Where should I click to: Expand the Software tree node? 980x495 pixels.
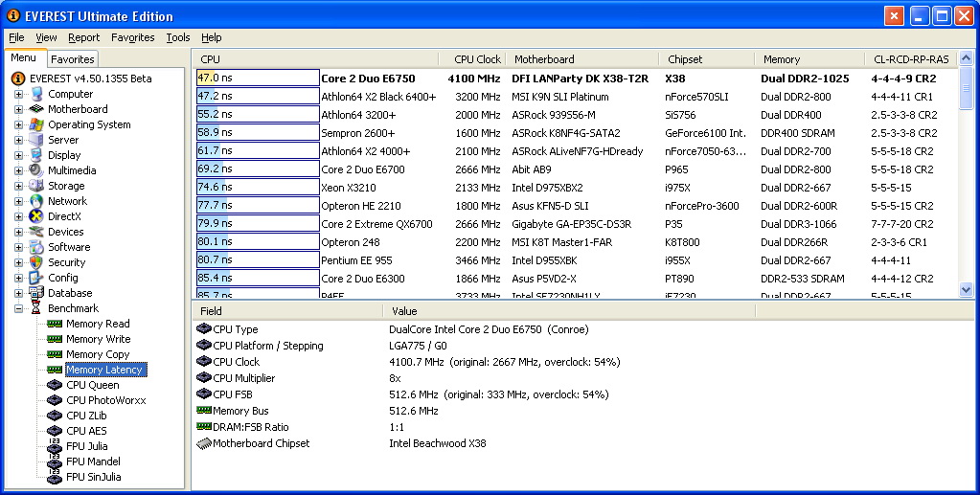coord(19,247)
